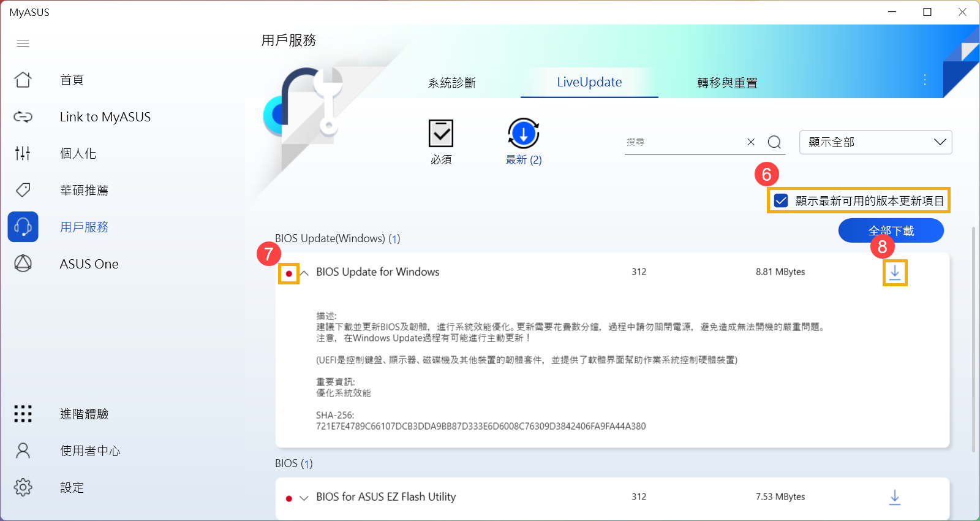Switch to the 系統診斷 tab

coord(452,83)
